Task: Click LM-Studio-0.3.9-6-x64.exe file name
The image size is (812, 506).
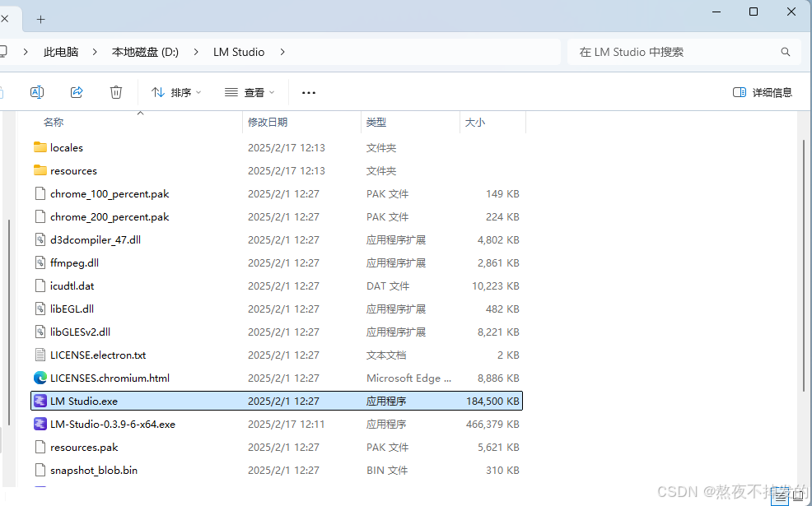Action: pyautogui.click(x=112, y=425)
